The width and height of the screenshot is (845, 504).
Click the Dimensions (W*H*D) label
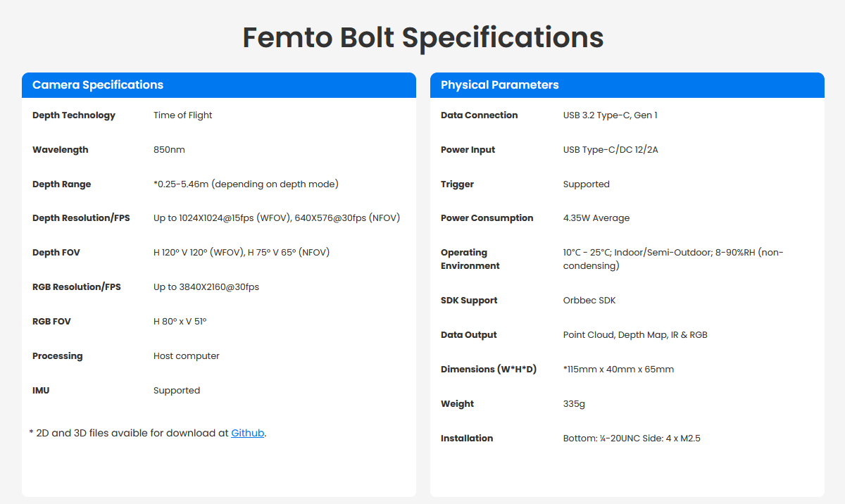click(x=488, y=370)
